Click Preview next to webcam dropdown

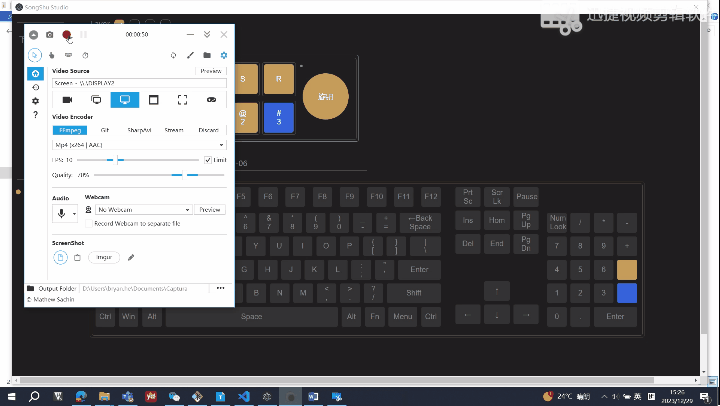coord(210,209)
